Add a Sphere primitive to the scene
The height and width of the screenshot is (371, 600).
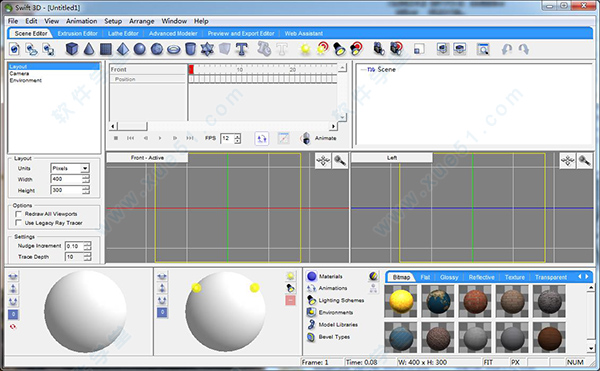pos(140,49)
